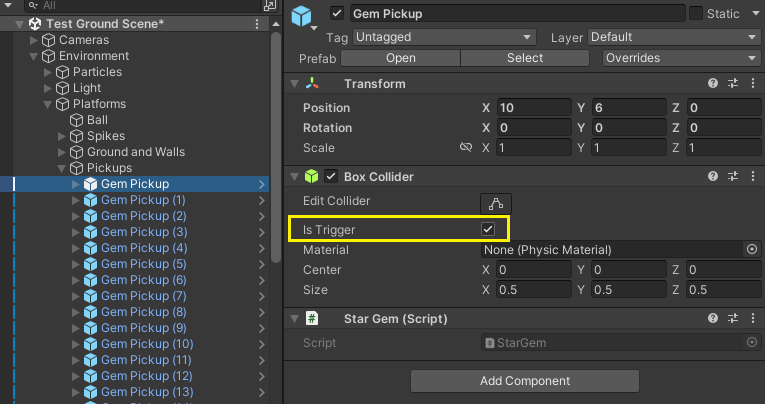Select Gem Pickup (3) in hierarchy
Image resolution: width=765 pixels, height=404 pixels.
[x=144, y=232]
